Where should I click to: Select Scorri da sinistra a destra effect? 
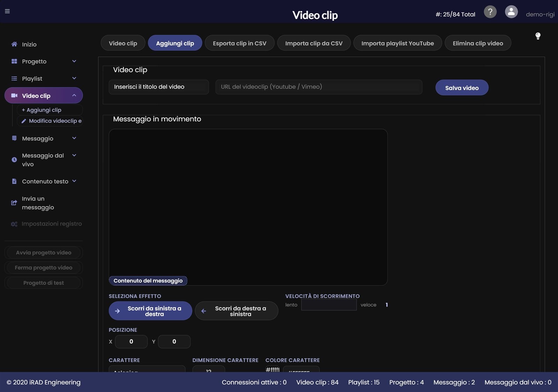[x=150, y=311]
